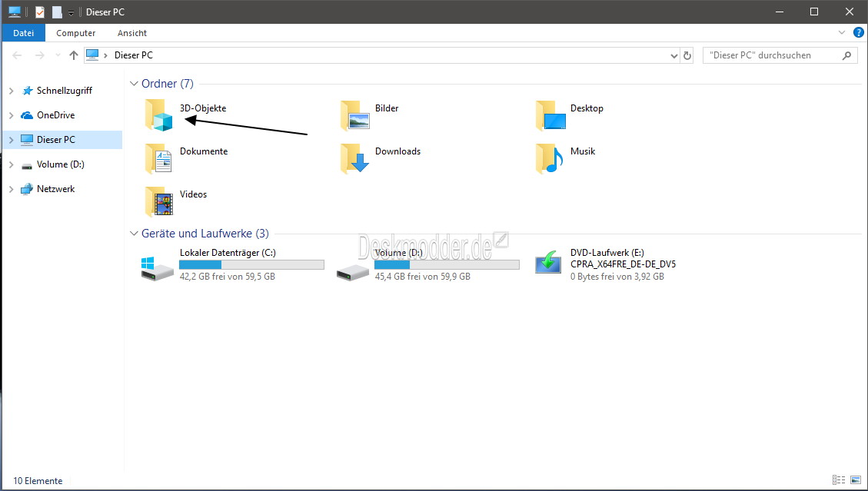Expand the OneDrive tree node

11,115
